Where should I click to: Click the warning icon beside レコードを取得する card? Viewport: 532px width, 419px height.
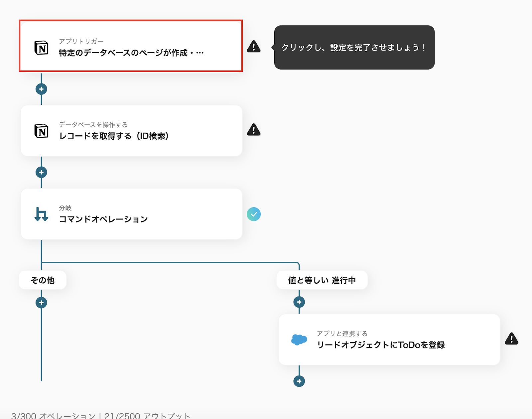click(254, 129)
